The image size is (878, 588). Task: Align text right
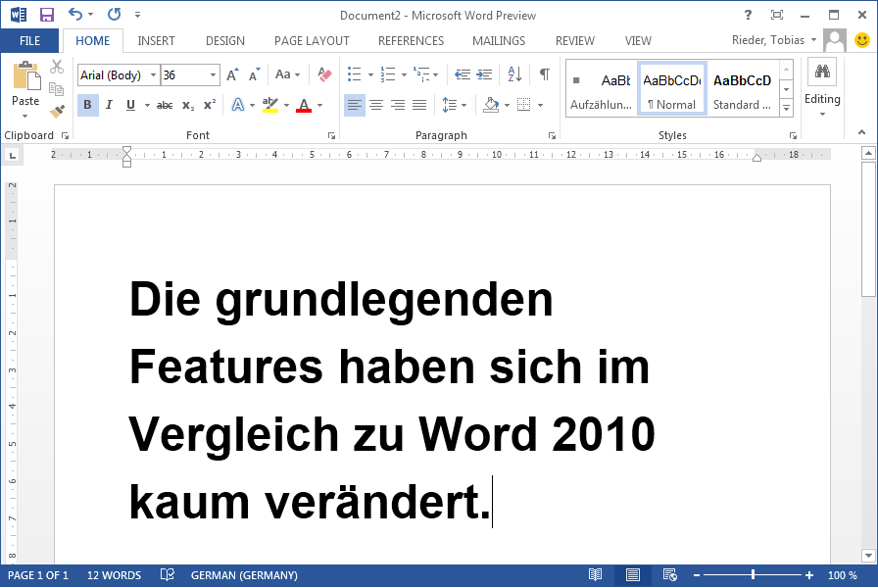398,105
